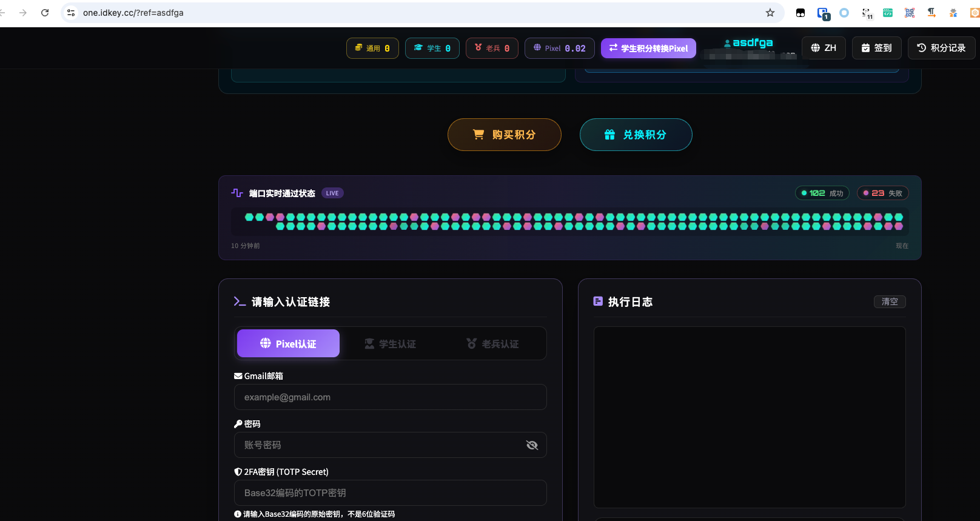The image size is (980, 521).
Task: Click the key icon beside 密码
Action: click(238, 424)
